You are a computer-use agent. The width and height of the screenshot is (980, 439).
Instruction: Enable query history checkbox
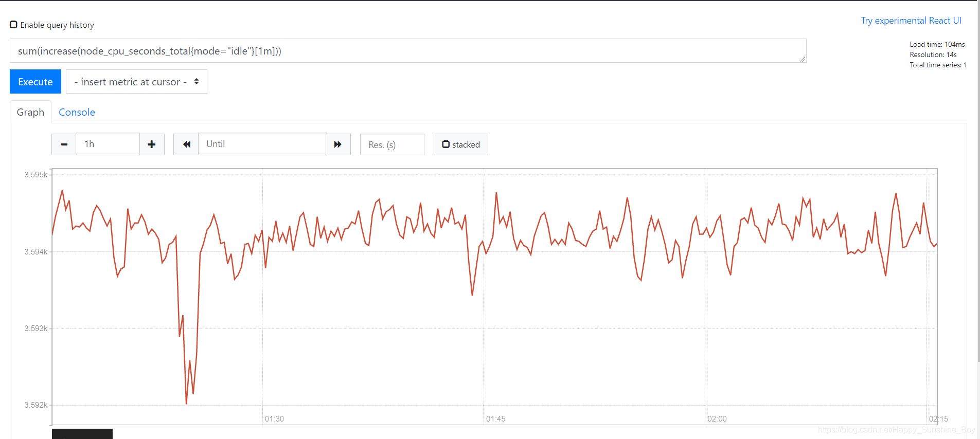click(14, 25)
